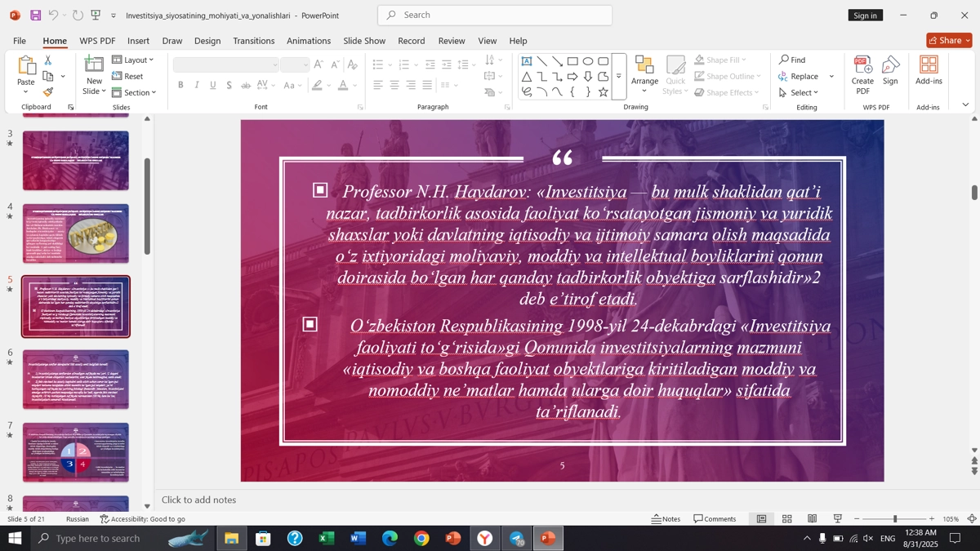Select slide 7 thumbnail with pie chart

[x=75, y=452]
